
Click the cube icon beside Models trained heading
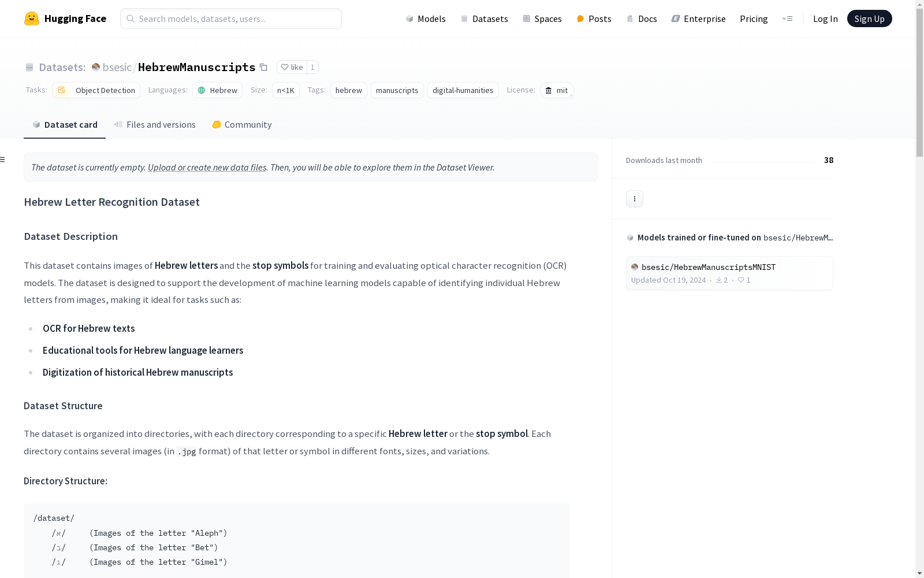point(630,238)
